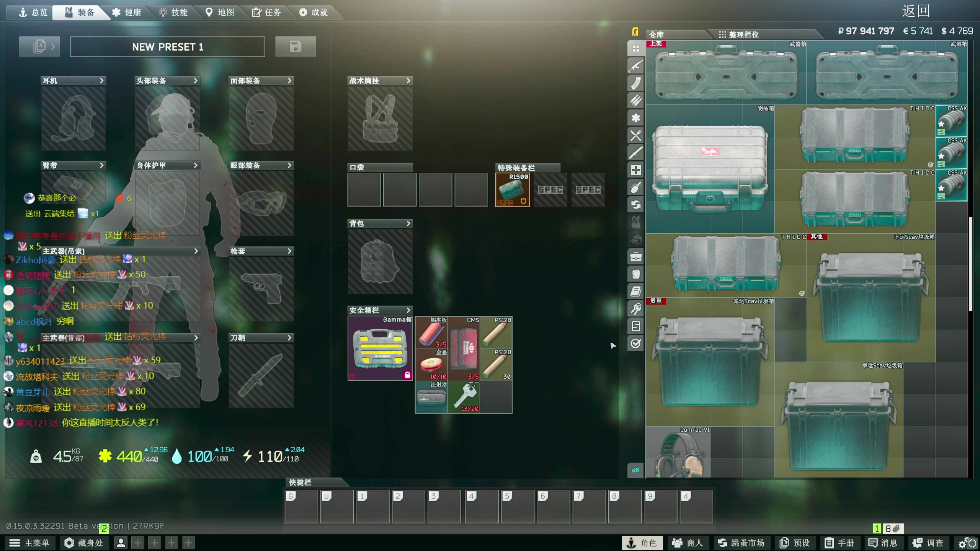Select quick bar slot G
The height and width of the screenshot is (551, 980).
point(301,506)
